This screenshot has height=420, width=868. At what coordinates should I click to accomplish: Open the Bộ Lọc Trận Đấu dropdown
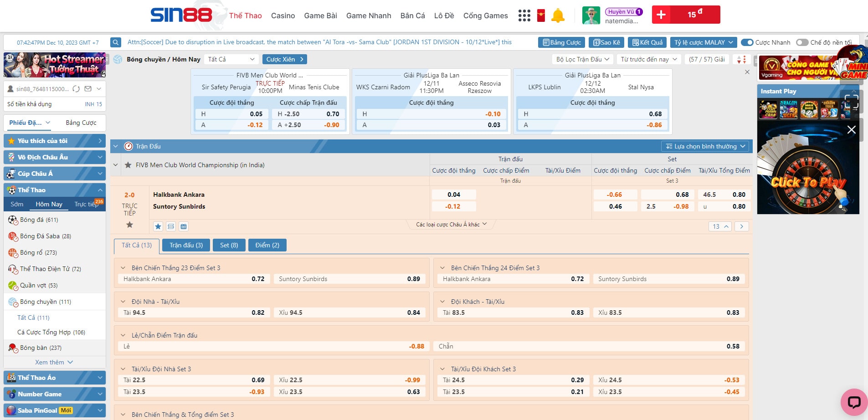pyautogui.click(x=583, y=59)
